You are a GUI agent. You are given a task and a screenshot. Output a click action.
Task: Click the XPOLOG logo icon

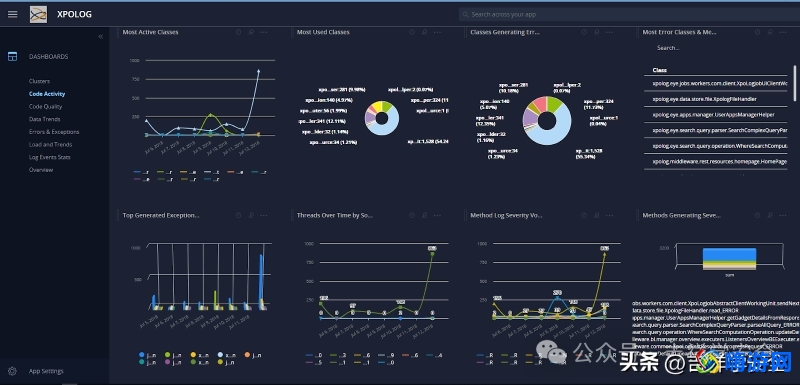tap(38, 14)
